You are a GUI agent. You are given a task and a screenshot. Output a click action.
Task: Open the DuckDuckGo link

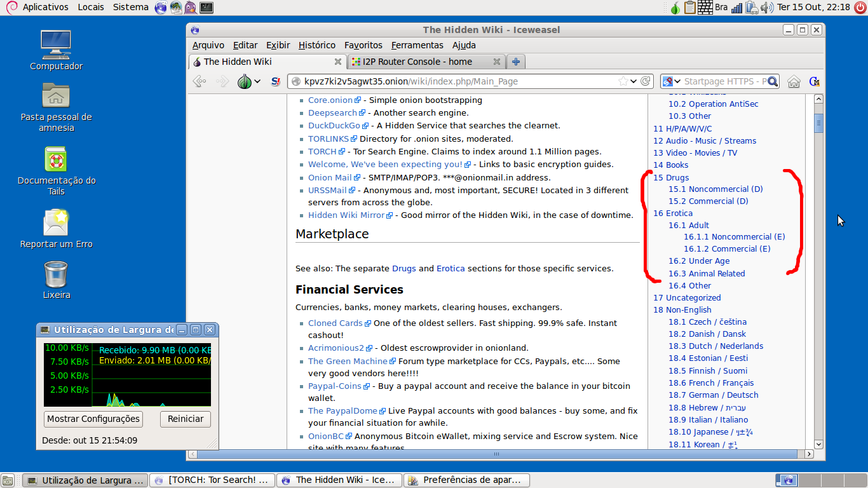coord(334,126)
